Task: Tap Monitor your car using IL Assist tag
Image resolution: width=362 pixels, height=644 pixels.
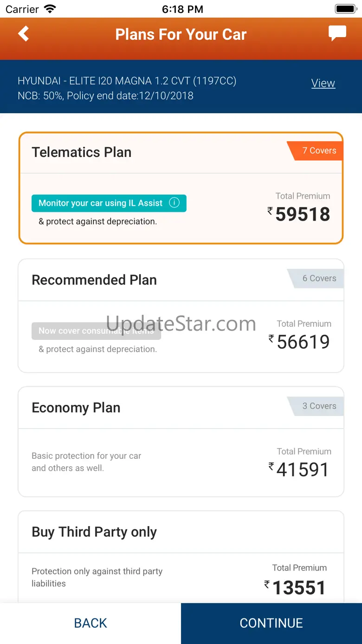Action: coord(101,203)
